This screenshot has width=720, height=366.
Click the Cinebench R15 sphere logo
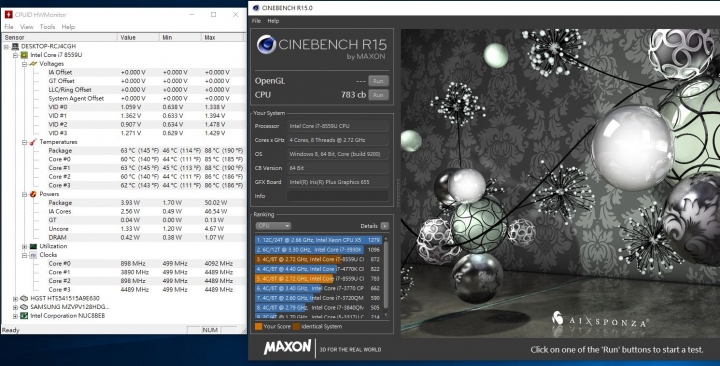click(266, 45)
